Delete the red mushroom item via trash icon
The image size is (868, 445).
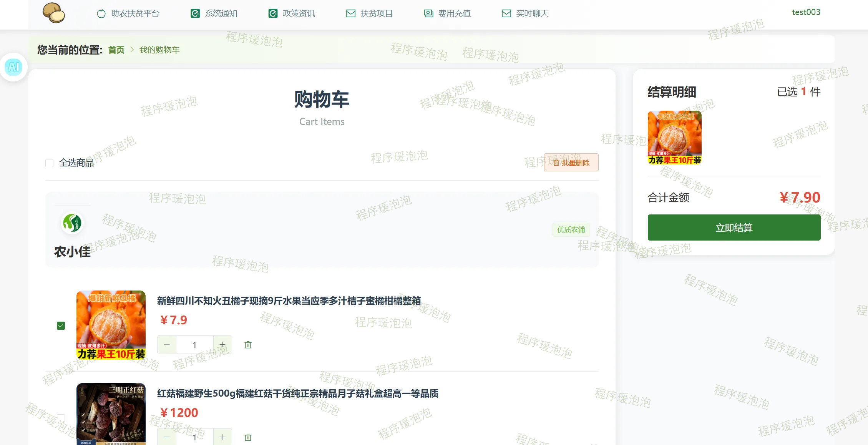(x=248, y=437)
